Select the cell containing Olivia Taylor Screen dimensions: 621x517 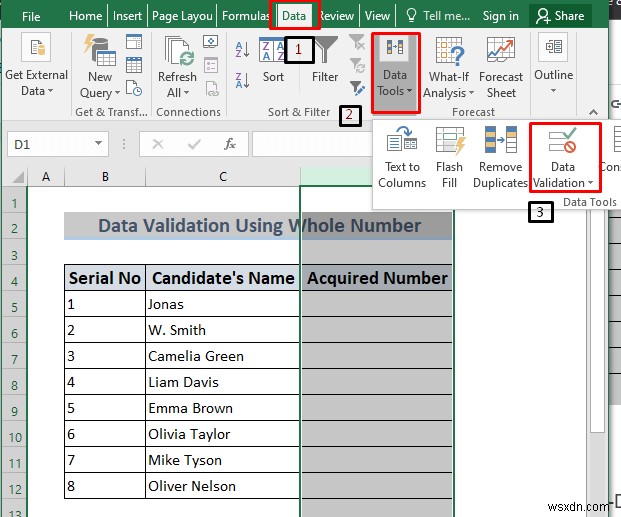(x=223, y=434)
